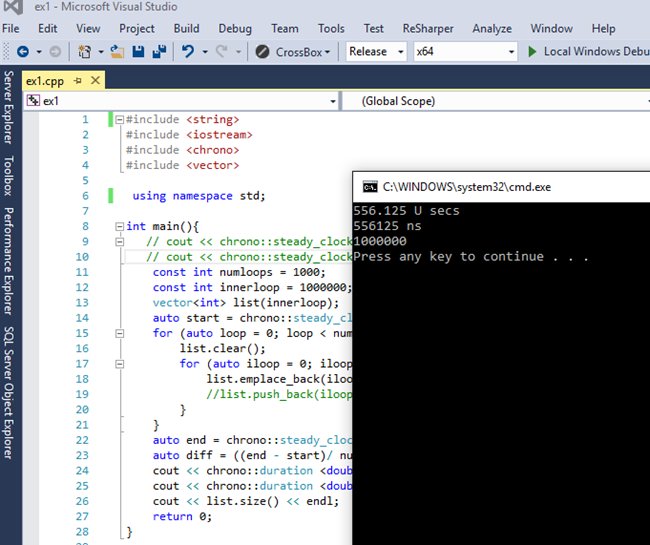The height and width of the screenshot is (545, 650).
Task: Click '556125 ns' output in cmd window
Action: [x=387, y=226]
